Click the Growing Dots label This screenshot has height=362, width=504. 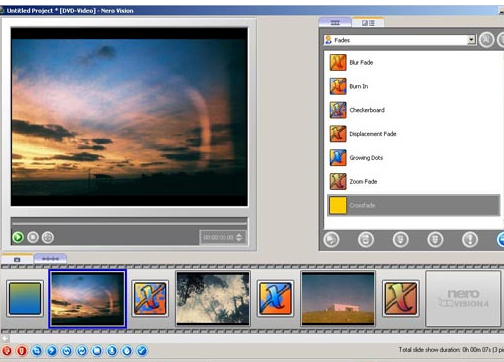pyautogui.click(x=366, y=158)
